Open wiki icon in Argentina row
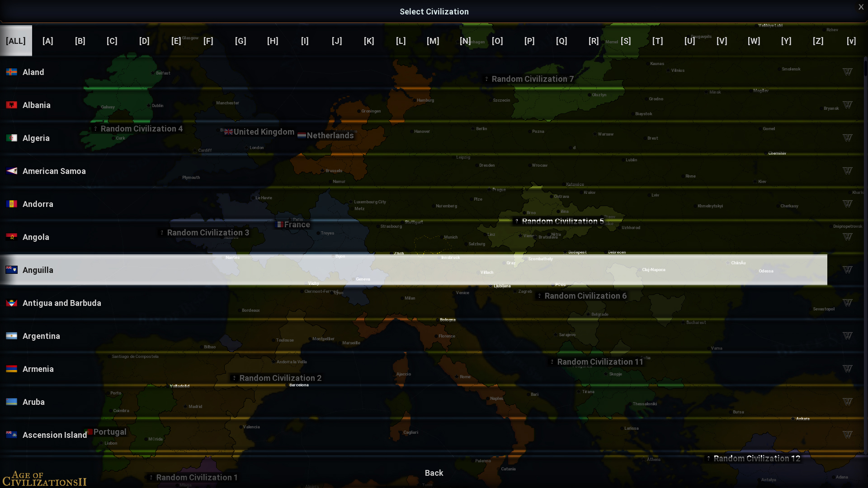This screenshot has height=488, width=868. tap(848, 336)
